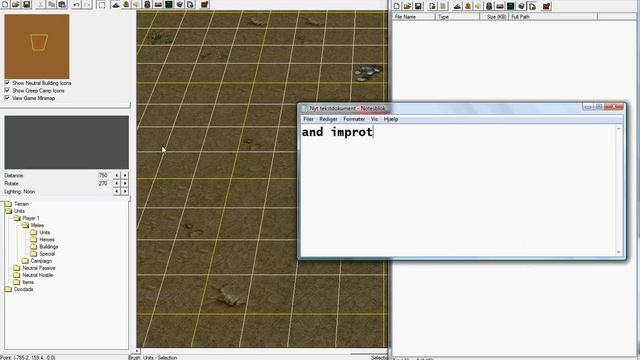This screenshot has width=640, height=360.
Task: Collapse Melee folder in tree
Action: click(33, 225)
